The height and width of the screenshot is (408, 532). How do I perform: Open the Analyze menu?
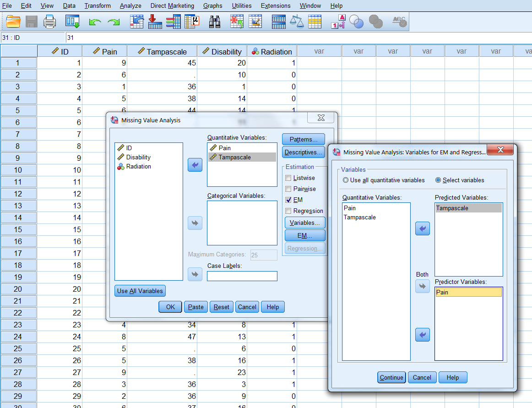click(x=130, y=5)
